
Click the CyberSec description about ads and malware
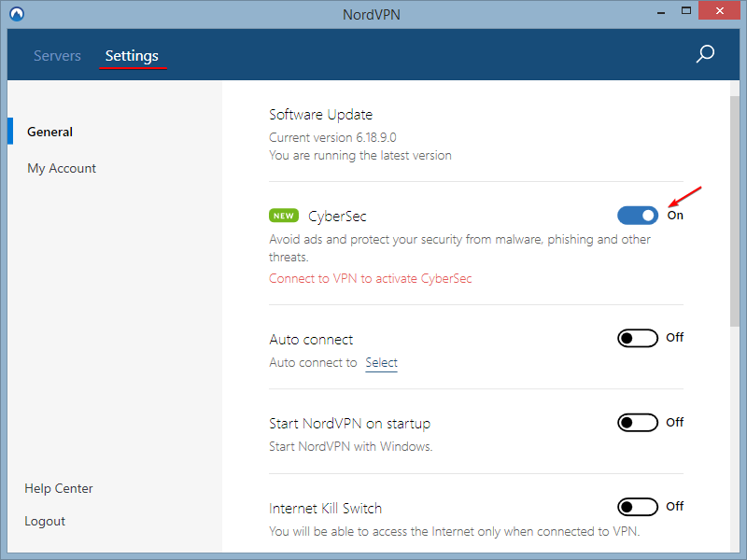459,248
